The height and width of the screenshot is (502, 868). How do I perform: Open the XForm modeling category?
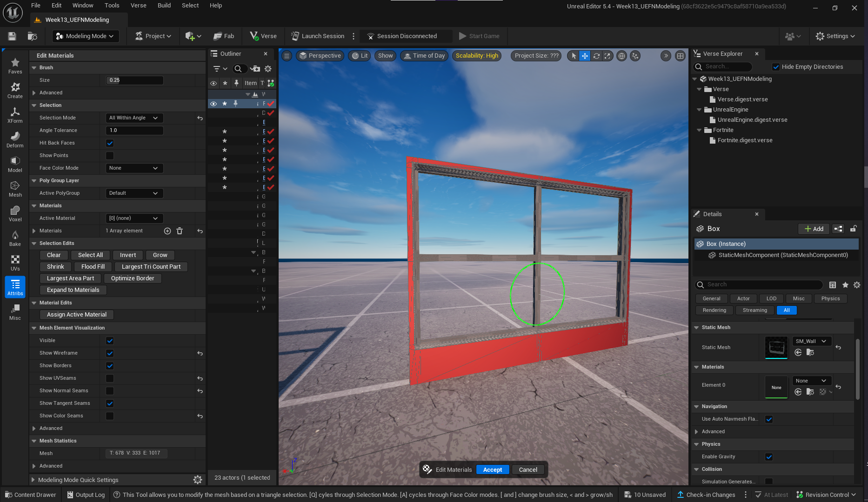pyautogui.click(x=15, y=115)
